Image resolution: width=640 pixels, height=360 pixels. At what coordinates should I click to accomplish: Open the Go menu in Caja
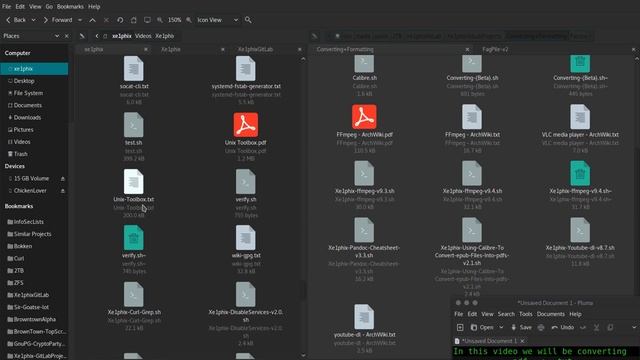point(49,7)
